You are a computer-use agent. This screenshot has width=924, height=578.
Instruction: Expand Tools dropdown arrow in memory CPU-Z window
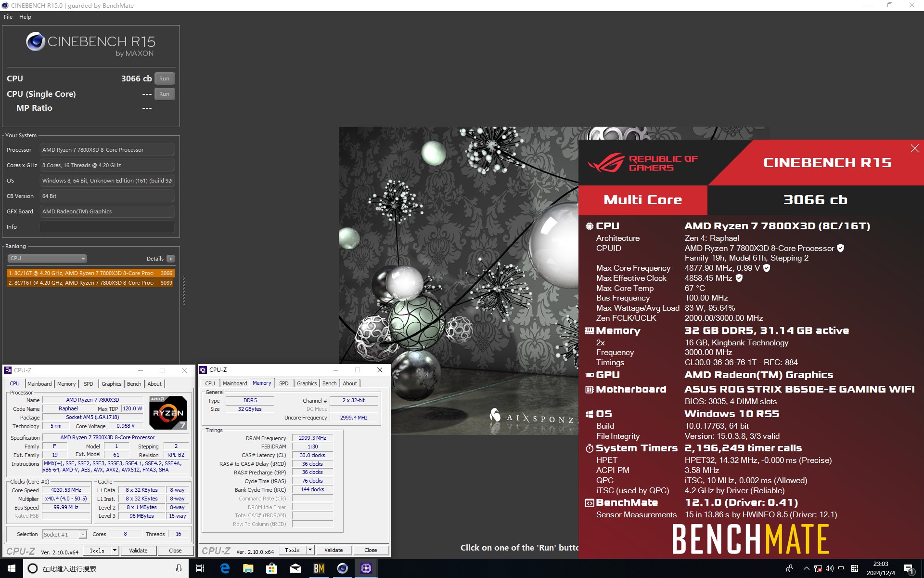pos(310,550)
